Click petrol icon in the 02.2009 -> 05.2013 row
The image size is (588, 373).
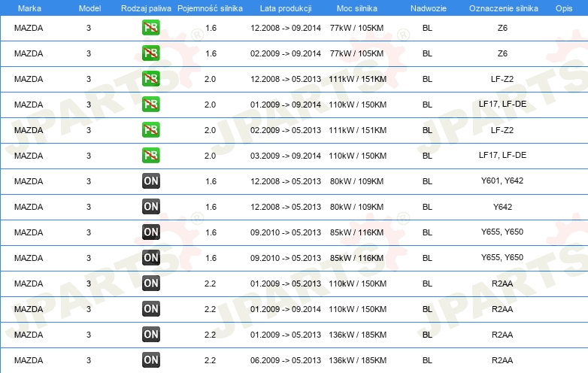(150, 129)
